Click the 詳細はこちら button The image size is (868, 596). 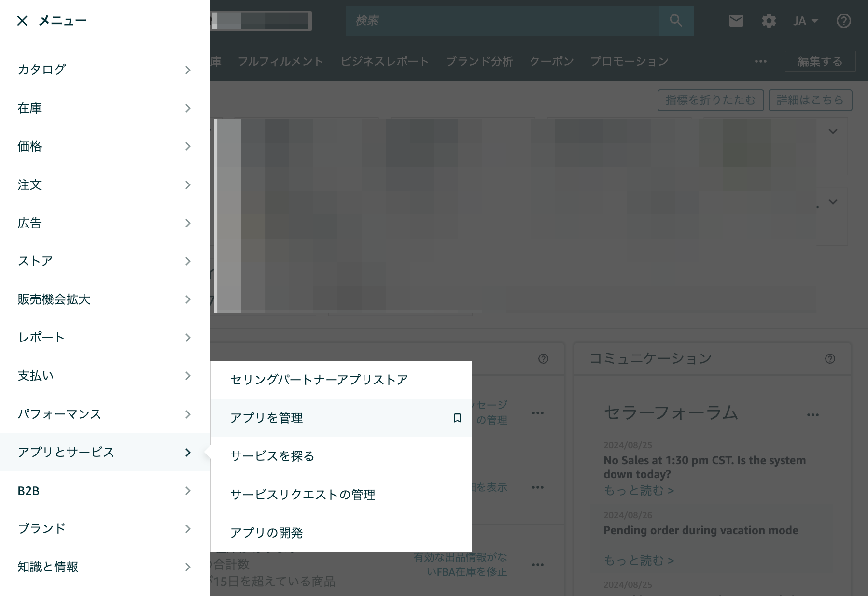click(810, 100)
